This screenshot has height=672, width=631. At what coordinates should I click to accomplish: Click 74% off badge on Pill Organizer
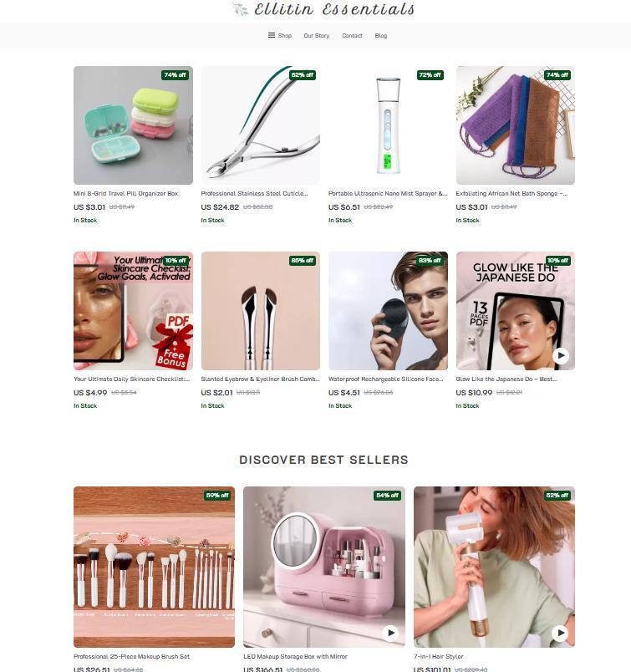(176, 75)
